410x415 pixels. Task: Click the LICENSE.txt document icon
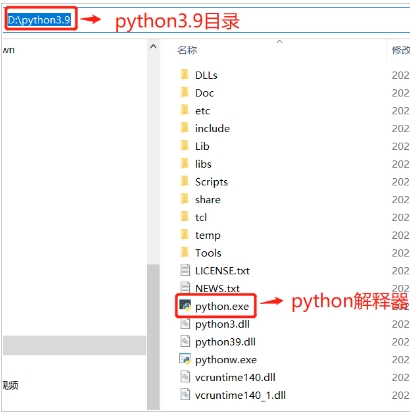[185, 270]
